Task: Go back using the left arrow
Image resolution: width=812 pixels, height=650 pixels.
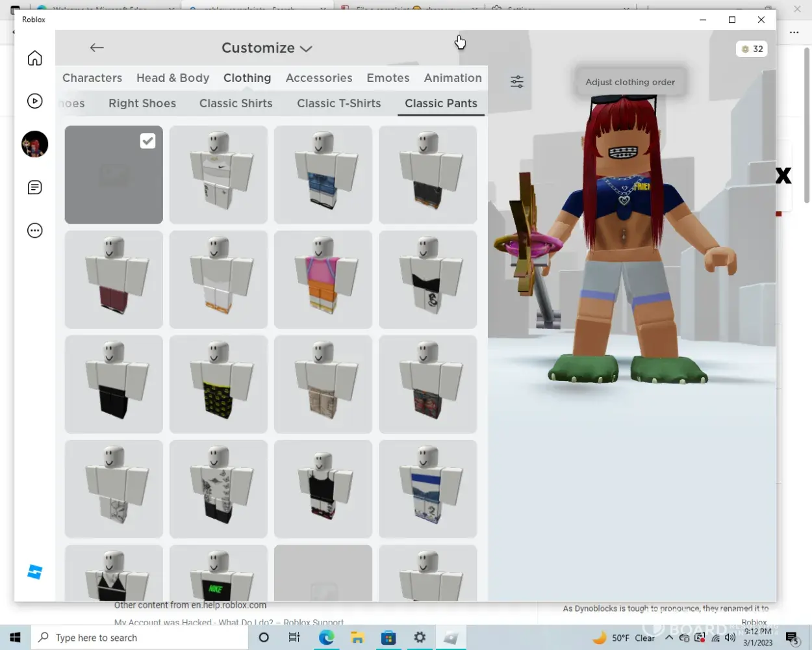Action: (97, 47)
